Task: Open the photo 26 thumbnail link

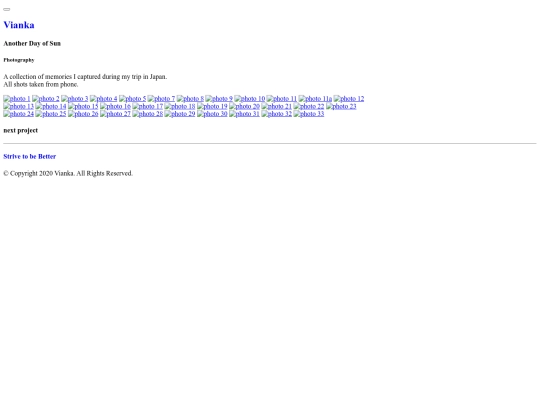Action: [83, 114]
